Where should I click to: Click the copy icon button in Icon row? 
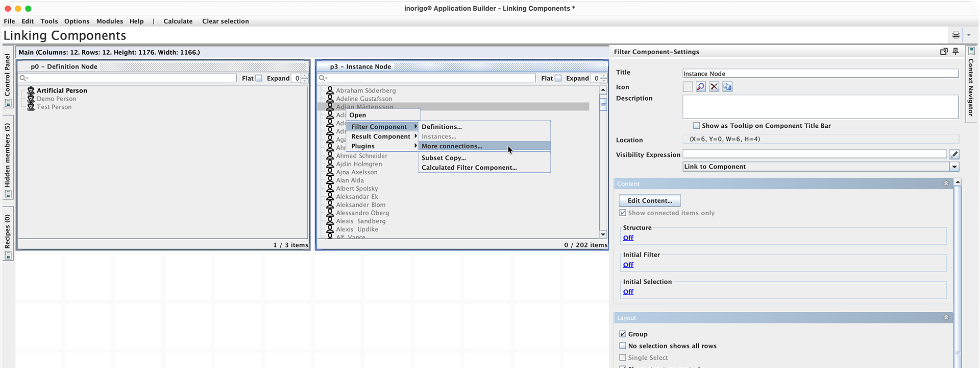727,87
